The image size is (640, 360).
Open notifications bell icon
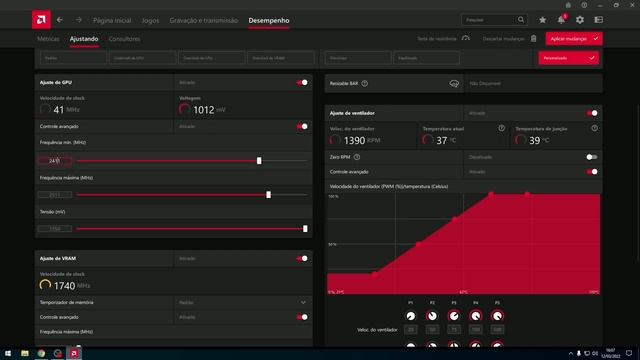[562, 20]
